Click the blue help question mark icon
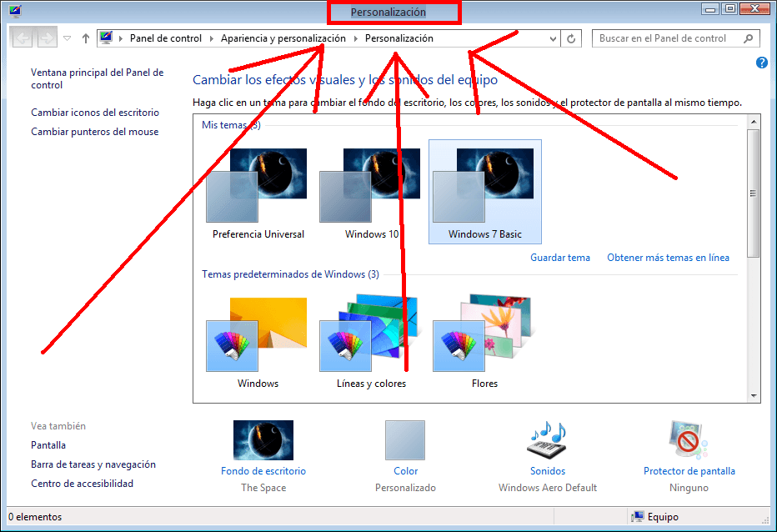 click(761, 63)
